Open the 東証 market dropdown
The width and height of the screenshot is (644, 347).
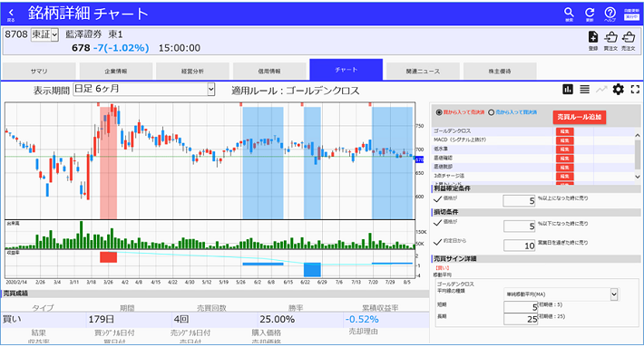pyautogui.click(x=44, y=34)
